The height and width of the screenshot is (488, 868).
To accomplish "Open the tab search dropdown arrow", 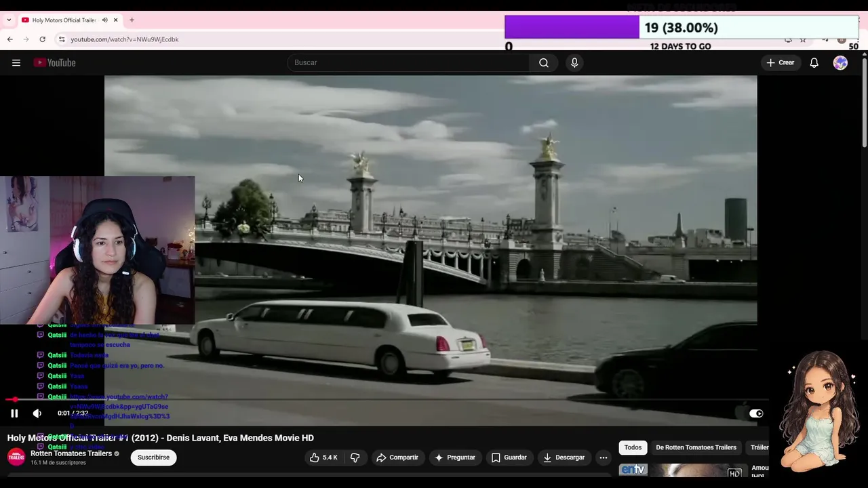I will click(9, 20).
